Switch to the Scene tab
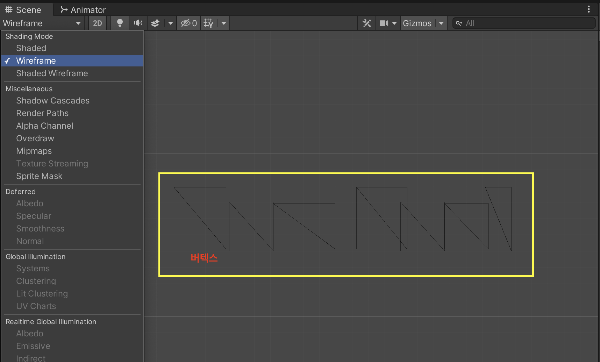Viewport: 600px width, 362px height. [23, 10]
